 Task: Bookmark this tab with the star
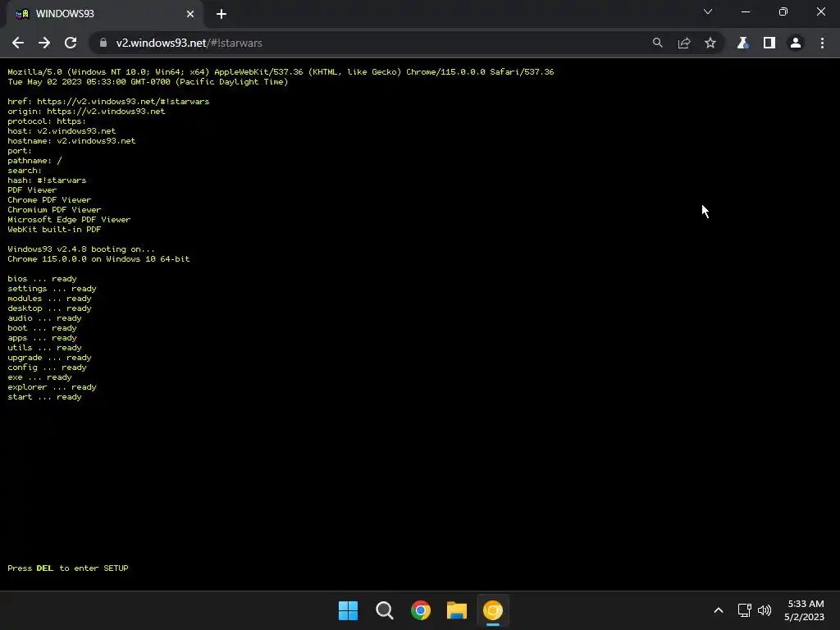click(x=710, y=43)
